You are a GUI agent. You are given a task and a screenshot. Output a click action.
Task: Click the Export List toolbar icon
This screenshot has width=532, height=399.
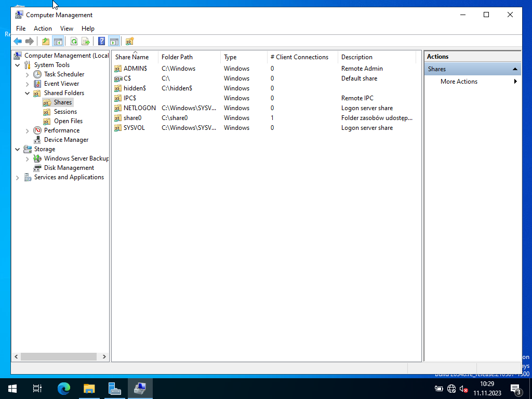point(86,42)
